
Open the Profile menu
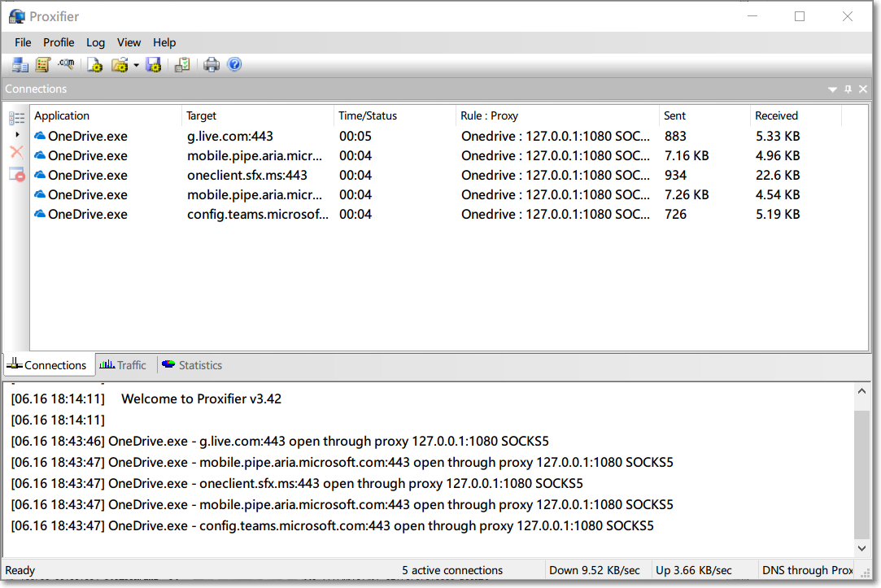[x=59, y=42]
